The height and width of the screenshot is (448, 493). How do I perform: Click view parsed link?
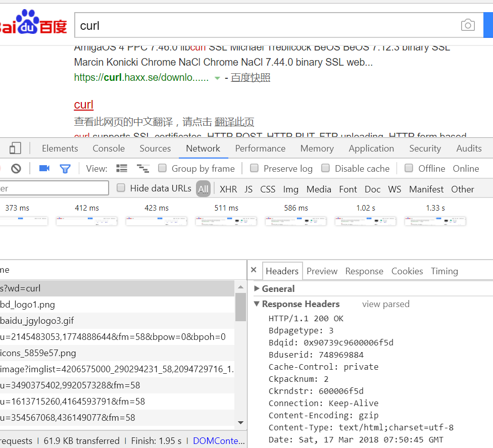click(x=386, y=304)
